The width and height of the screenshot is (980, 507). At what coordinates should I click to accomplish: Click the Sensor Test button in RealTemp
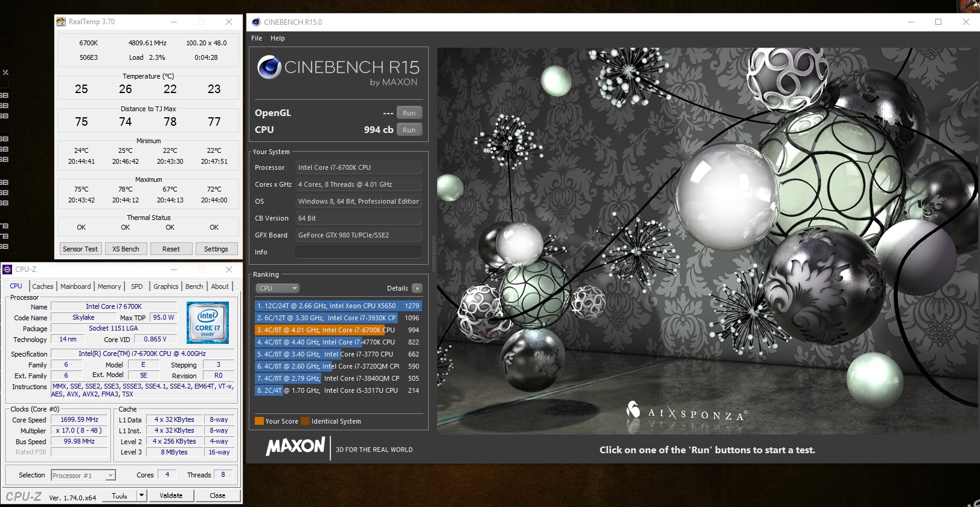80,249
